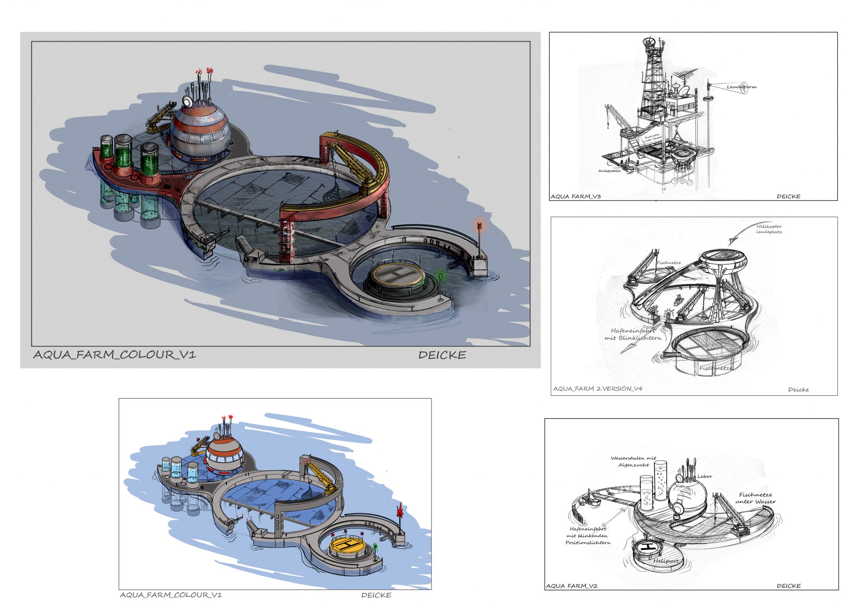
Task: Click the 'Labor' label beside the dome sketch
Action: point(705,476)
